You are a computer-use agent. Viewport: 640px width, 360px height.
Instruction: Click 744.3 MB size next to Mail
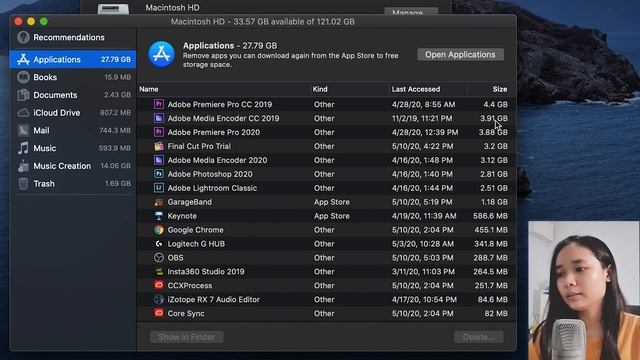115,130
